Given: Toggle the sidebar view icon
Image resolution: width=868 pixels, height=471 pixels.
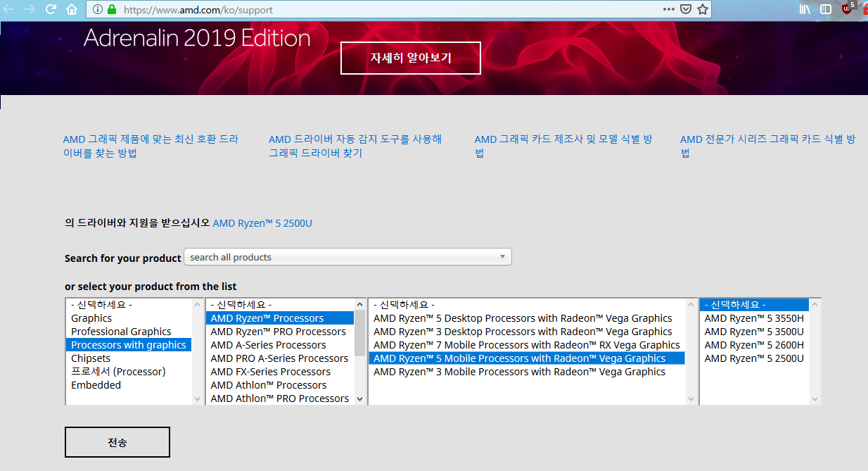Looking at the screenshot, I should coord(826,10).
